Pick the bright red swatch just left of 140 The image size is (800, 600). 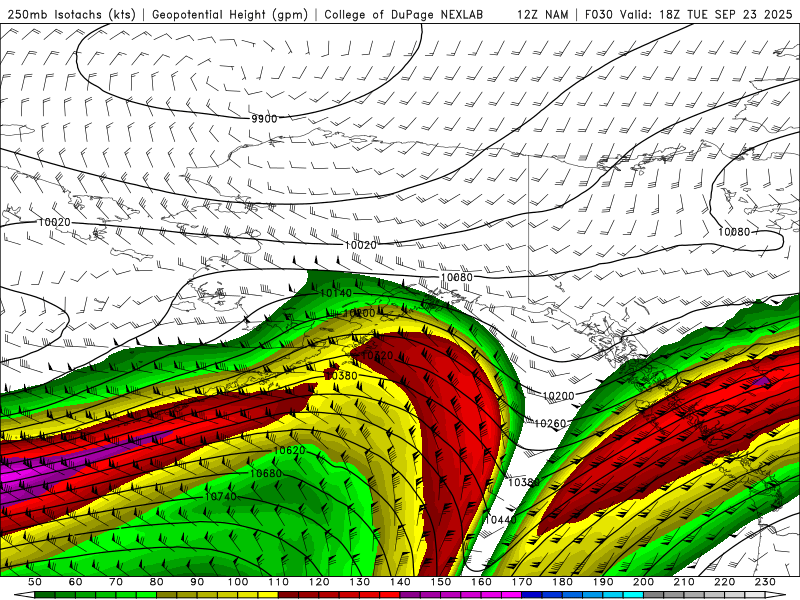[x=390, y=595]
